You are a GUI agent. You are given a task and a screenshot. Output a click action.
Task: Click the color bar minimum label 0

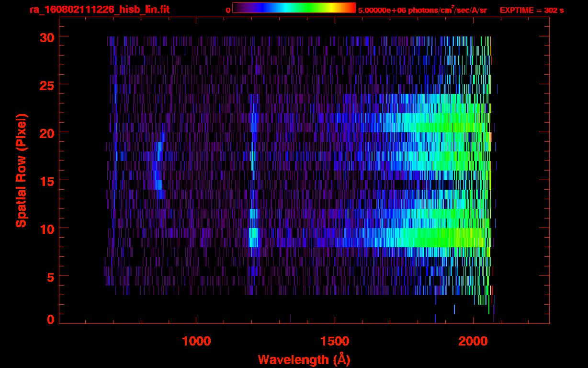228,10
